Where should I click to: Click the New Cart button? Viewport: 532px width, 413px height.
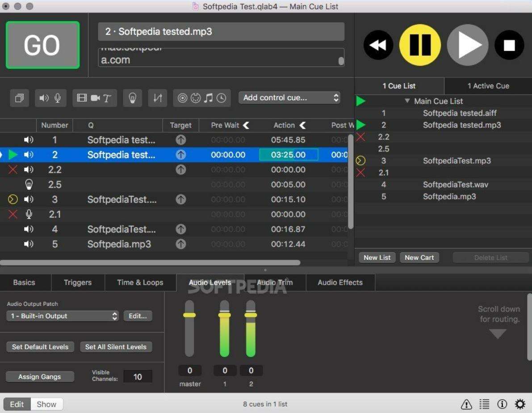pos(419,257)
